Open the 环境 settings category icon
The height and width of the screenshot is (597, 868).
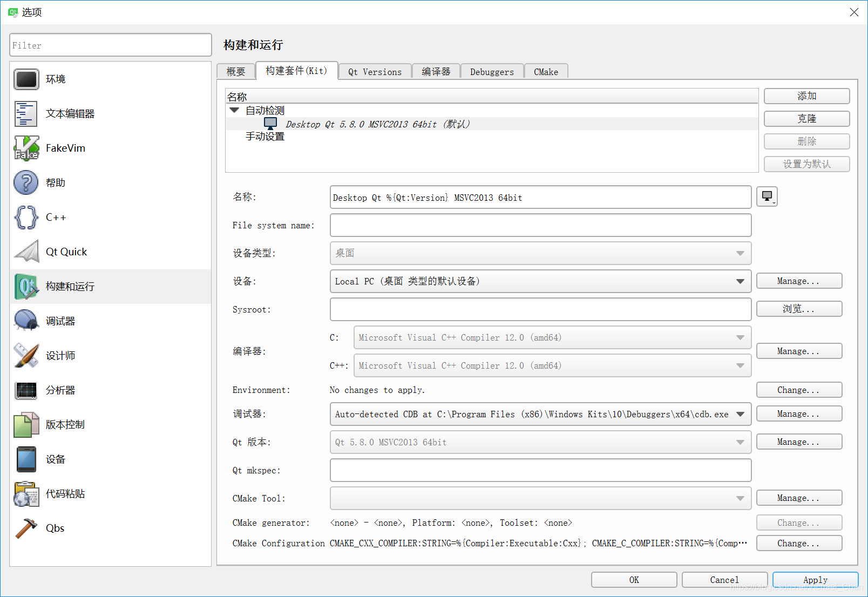tap(26, 79)
